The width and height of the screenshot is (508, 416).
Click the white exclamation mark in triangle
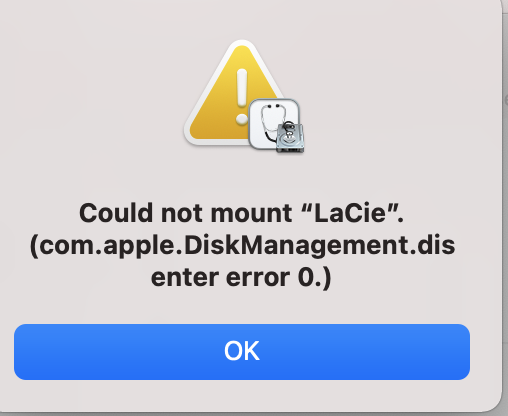[x=242, y=97]
